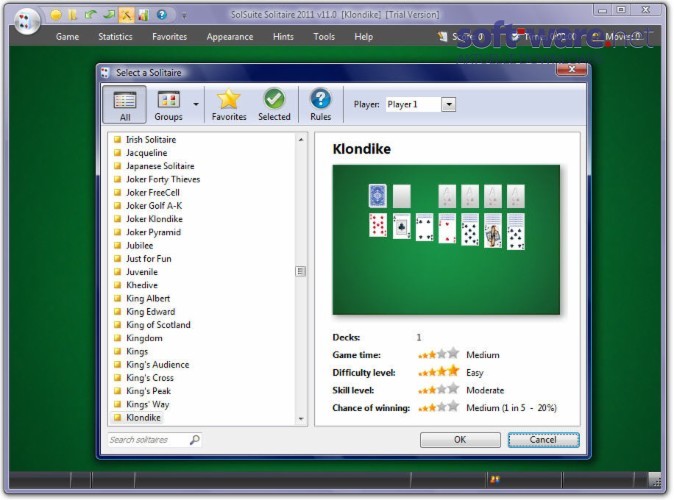Confirm with the OK button
The height and width of the screenshot is (500, 674).
[460, 440]
